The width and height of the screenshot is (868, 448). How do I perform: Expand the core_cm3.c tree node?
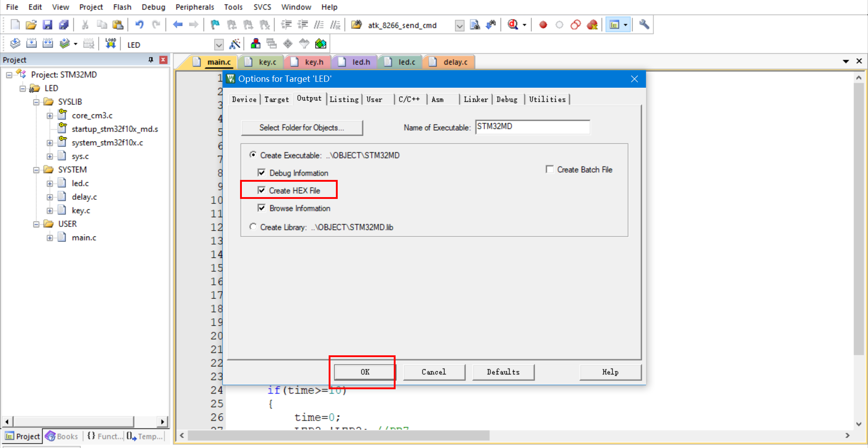50,116
